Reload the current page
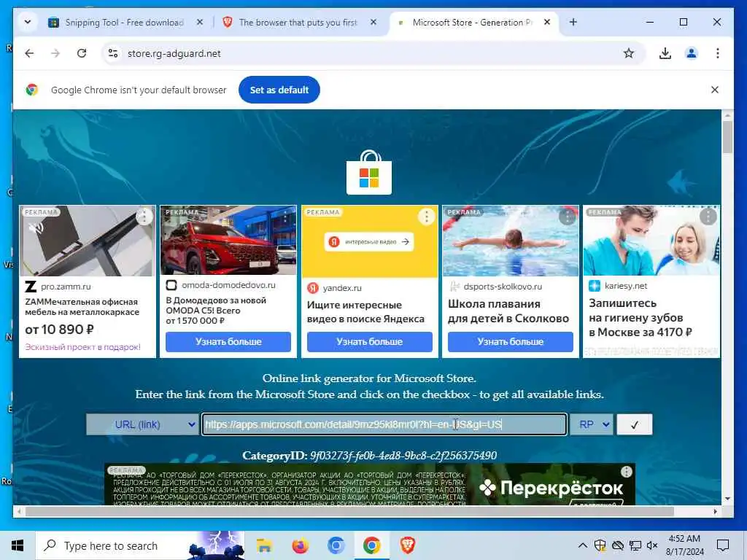Image resolution: width=747 pixels, height=560 pixels. point(82,53)
